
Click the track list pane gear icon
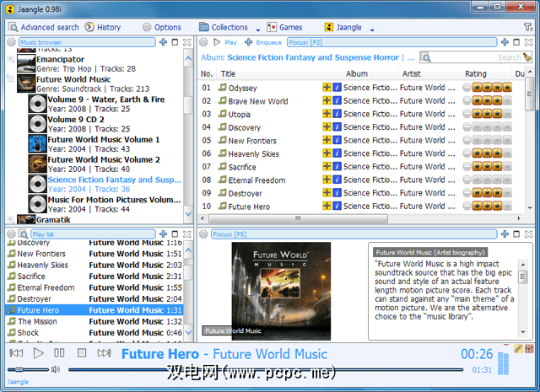coord(203,42)
